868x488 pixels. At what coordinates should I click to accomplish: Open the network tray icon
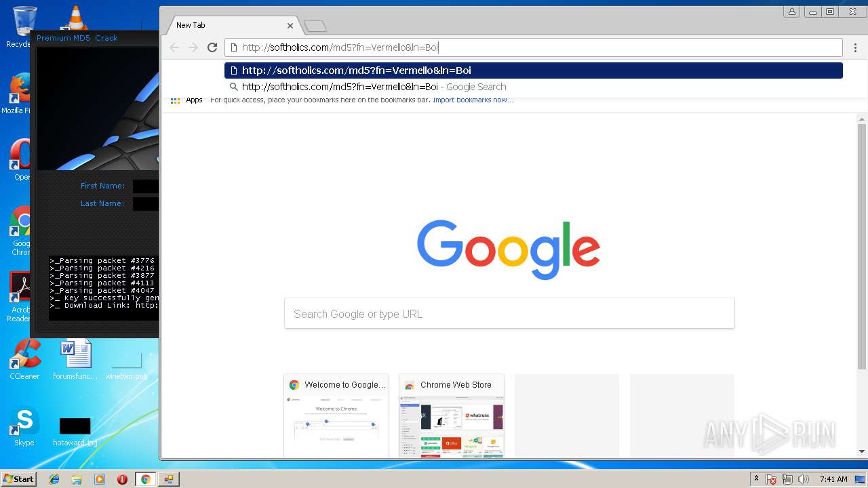[787, 479]
